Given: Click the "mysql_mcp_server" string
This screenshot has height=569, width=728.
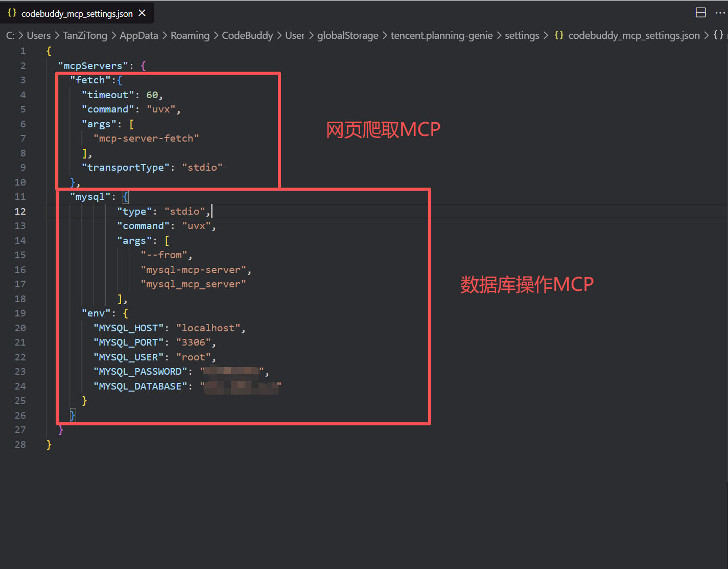Looking at the screenshot, I should click(x=194, y=284).
